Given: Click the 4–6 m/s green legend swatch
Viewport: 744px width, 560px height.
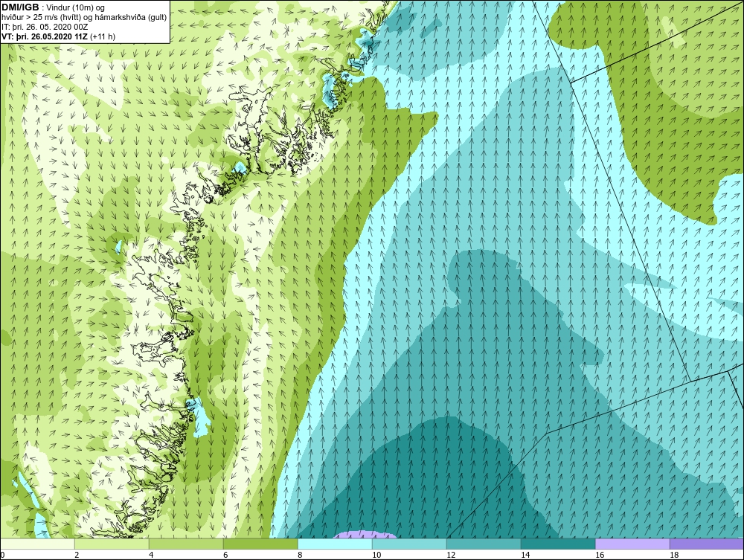Looking at the screenshot, I should [186, 544].
